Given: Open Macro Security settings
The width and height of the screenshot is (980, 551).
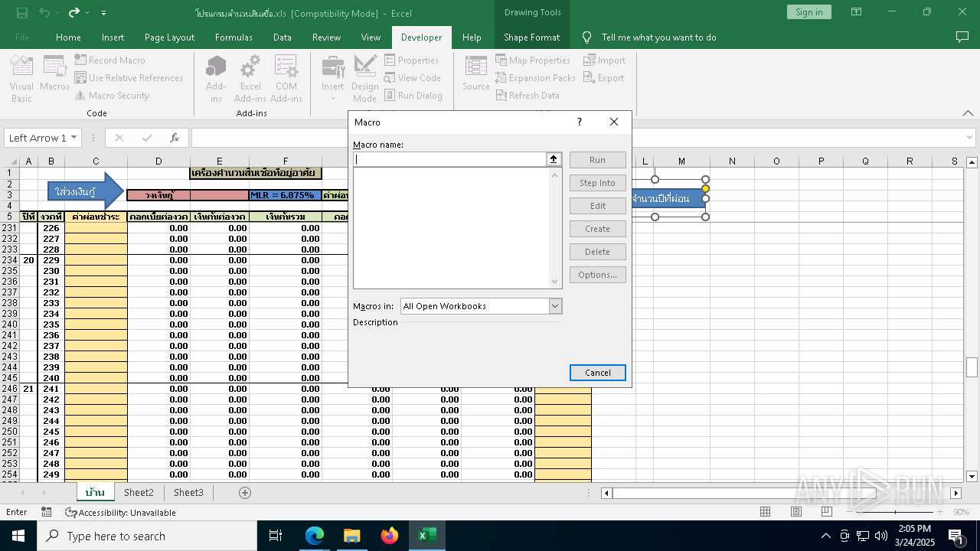Looking at the screenshot, I should pos(112,96).
